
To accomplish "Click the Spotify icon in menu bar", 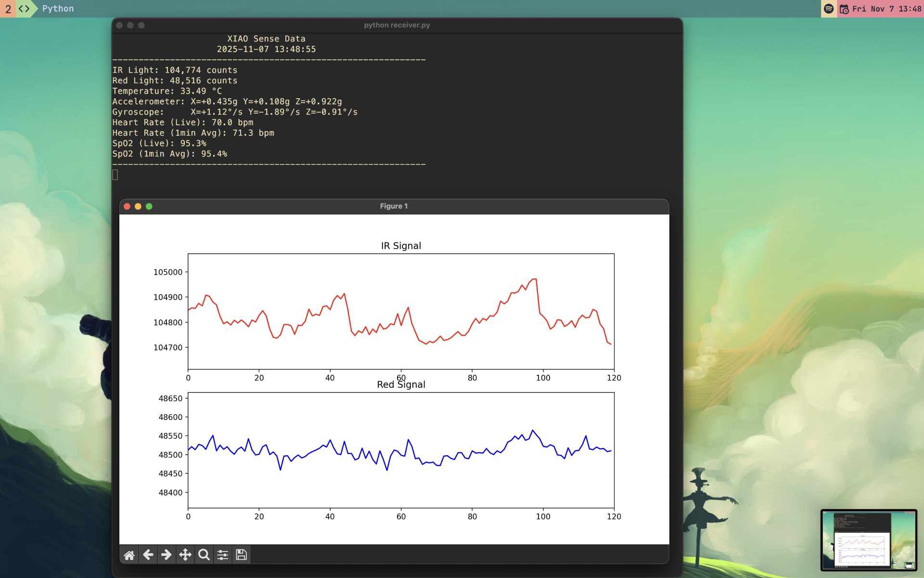I will tap(829, 9).
